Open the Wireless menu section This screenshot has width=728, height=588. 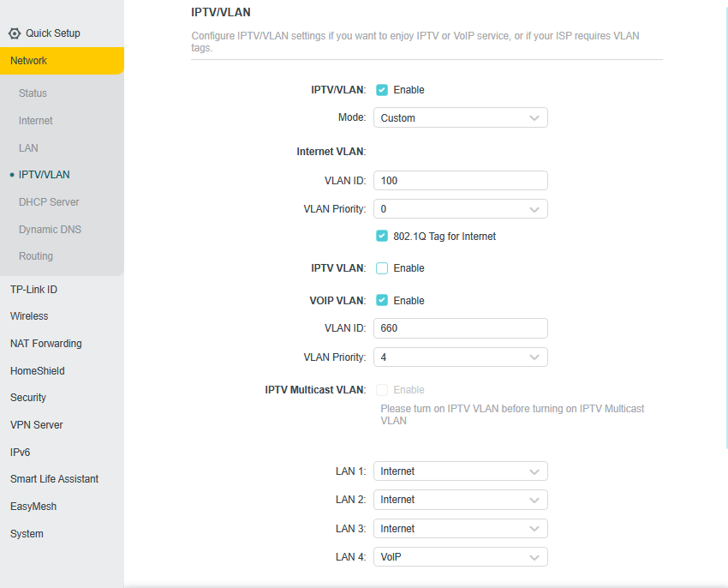(x=29, y=316)
